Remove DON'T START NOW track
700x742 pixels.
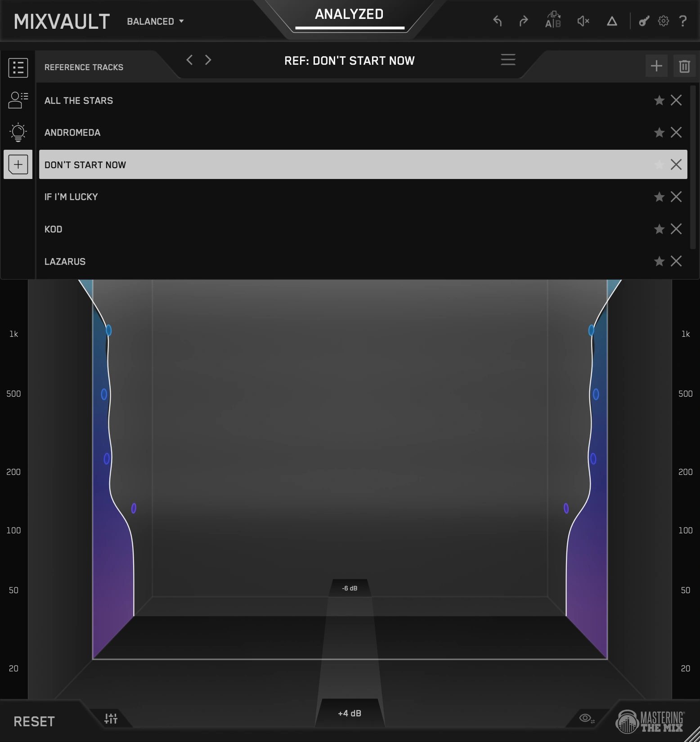[x=676, y=165]
